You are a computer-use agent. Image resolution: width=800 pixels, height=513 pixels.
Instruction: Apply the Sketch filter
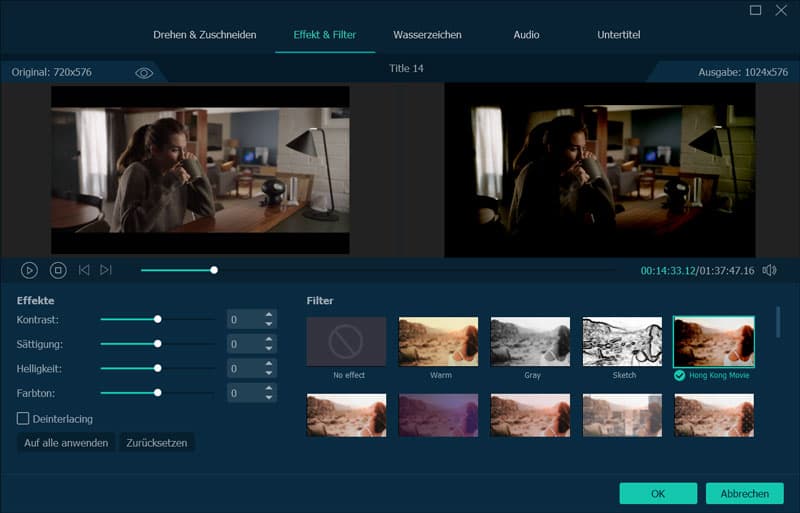[622, 342]
